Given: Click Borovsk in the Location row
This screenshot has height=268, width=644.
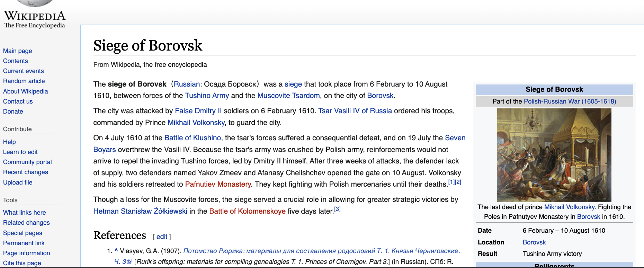Looking at the screenshot, I should click(534, 242).
